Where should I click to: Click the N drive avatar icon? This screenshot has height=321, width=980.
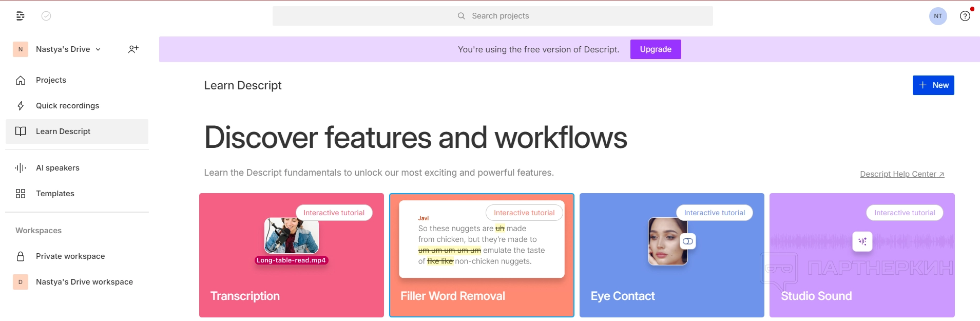[x=21, y=49]
